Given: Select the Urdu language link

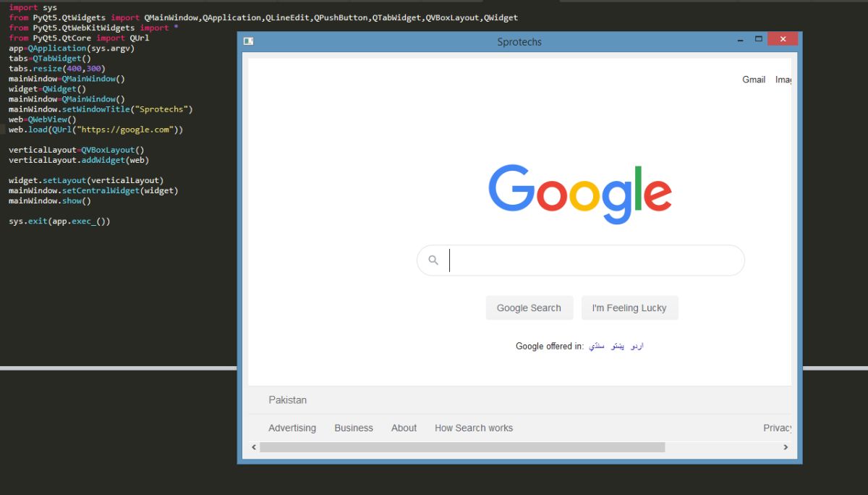Looking at the screenshot, I should (637, 346).
